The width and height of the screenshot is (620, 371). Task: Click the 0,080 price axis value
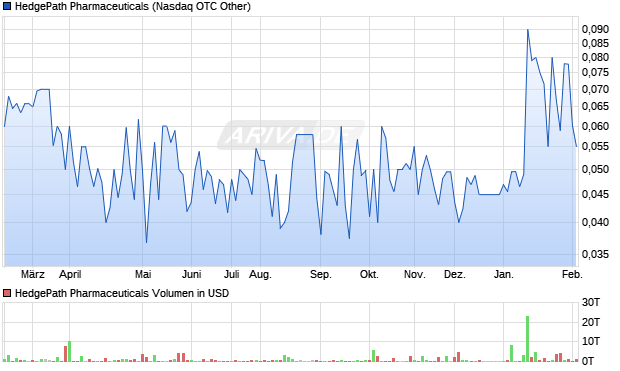[x=595, y=58]
